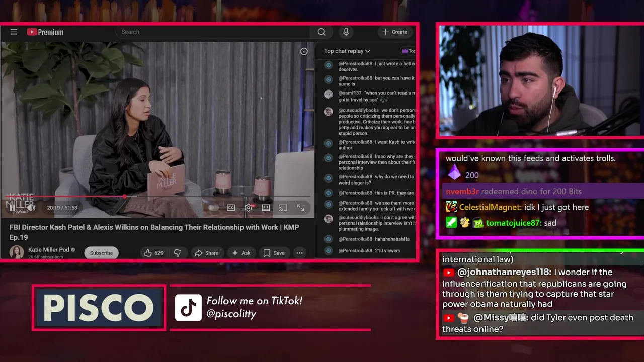Viewport: 644px width, 362px height.
Task: Open the Create button menu
Action: 395,32
